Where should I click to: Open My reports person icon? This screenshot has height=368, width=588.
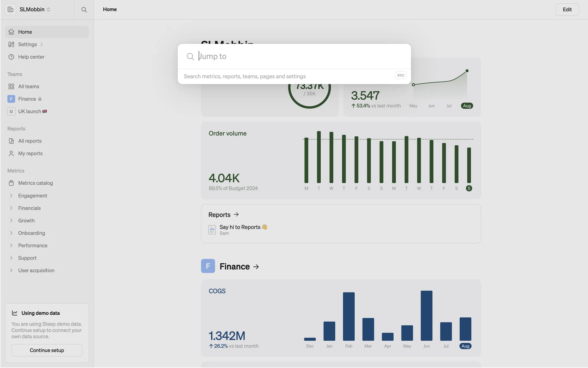click(11, 153)
